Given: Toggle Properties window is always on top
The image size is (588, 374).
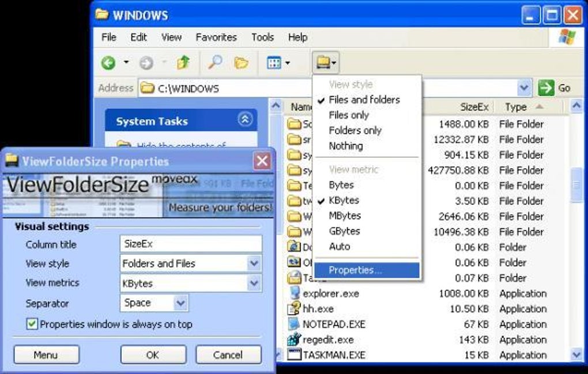Looking at the screenshot, I should click(32, 324).
